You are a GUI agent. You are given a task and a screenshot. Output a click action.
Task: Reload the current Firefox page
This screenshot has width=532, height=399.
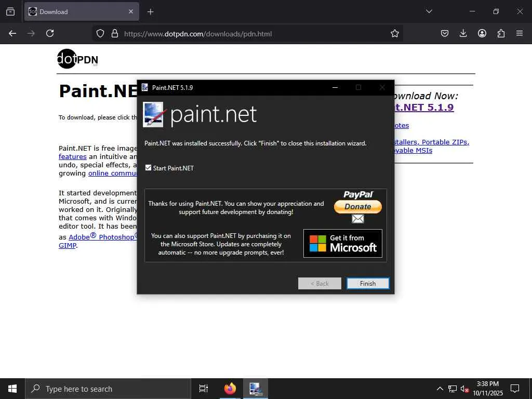(50, 33)
